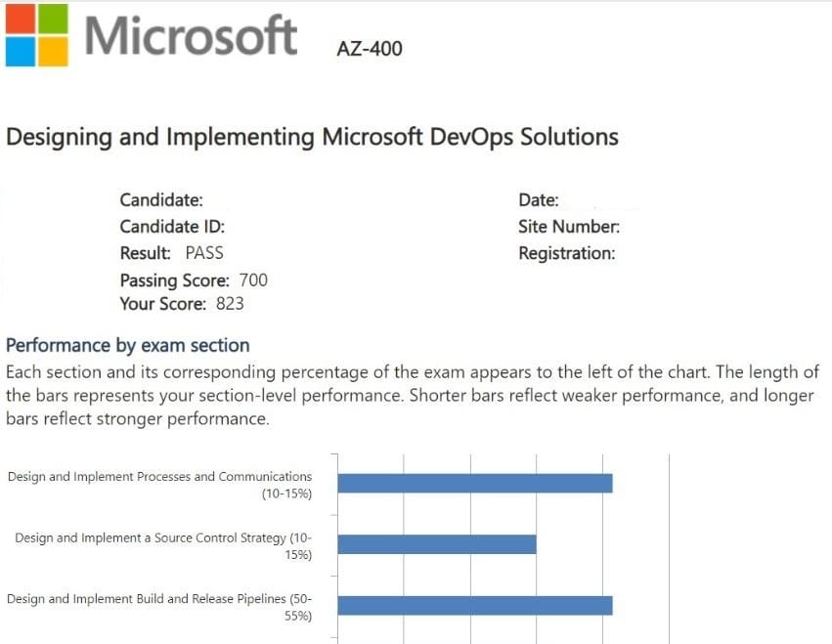Click the Microsoft wordmark text
Viewport: 832px width, 644px height.
tap(191, 36)
